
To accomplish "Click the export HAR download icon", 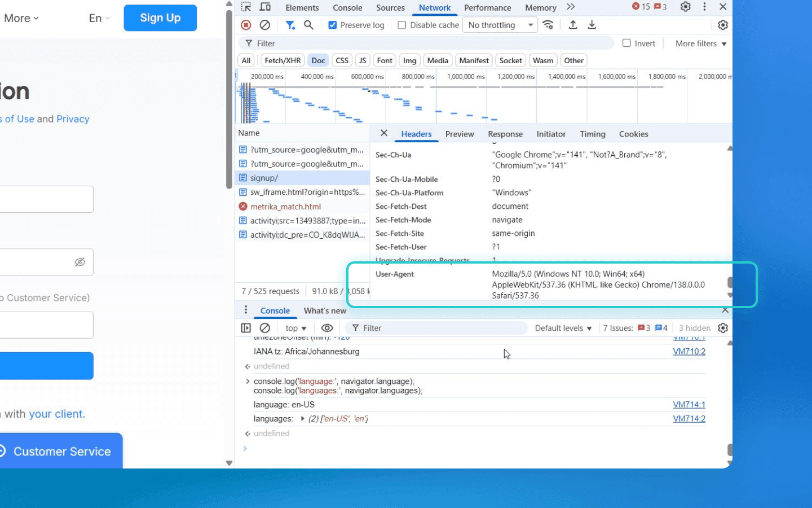I will [x=592, y=25].
